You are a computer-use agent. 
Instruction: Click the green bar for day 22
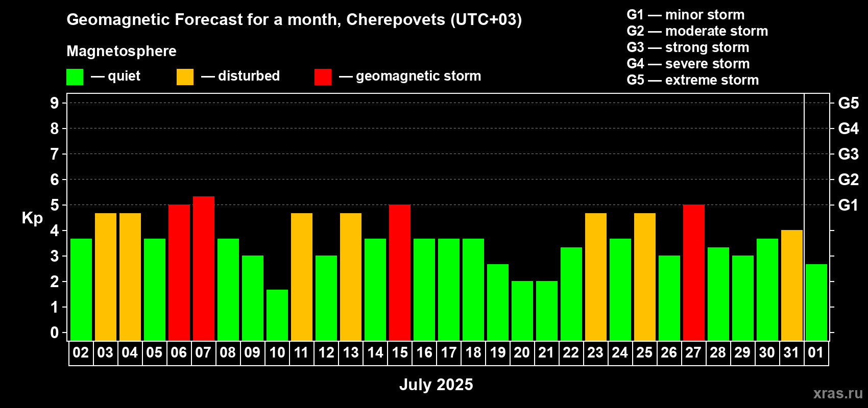pos(571,294)
